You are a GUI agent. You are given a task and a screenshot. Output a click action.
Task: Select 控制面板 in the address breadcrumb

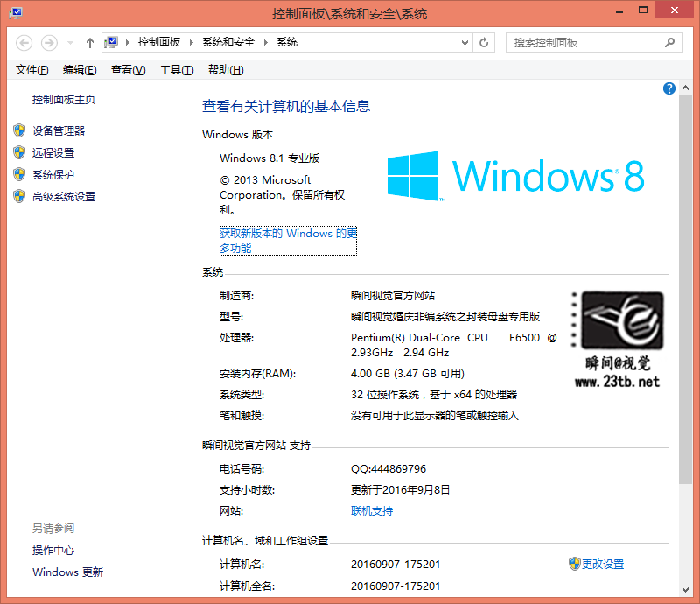click(x=159, y=42)
